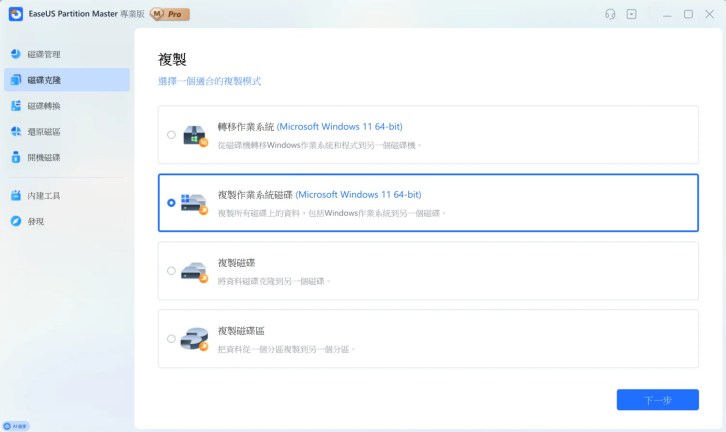Click the EaseUS Partition Master logo icon
This screenshot has width=726, height=432.
coord(16,14)
